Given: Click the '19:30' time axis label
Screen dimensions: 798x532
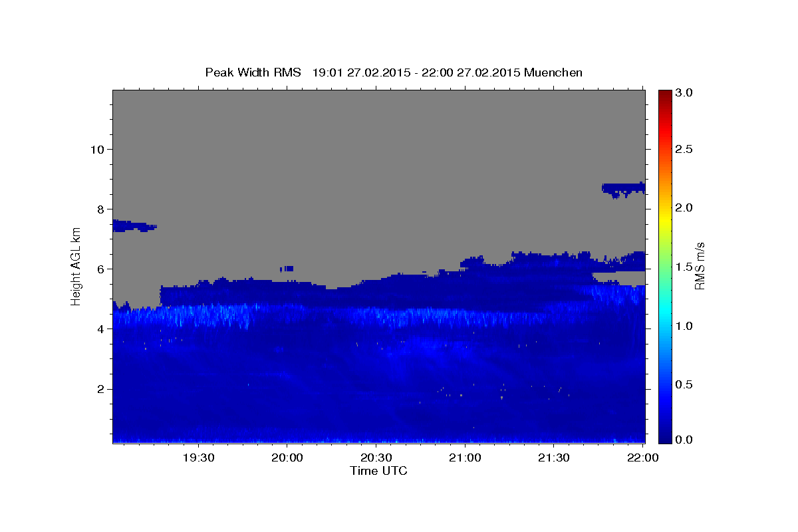Looking at the screenshot, I should (198, 458).
